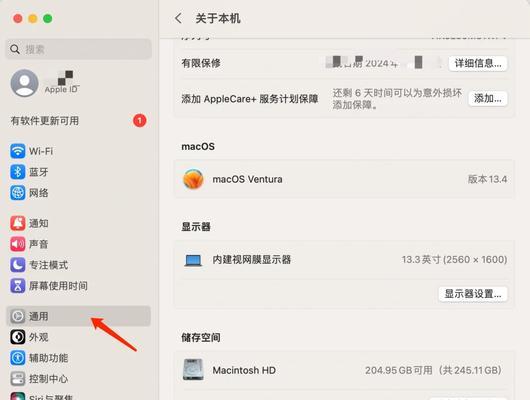
Task: Click the 控制中心 sidebar icon
Action: 18,379
